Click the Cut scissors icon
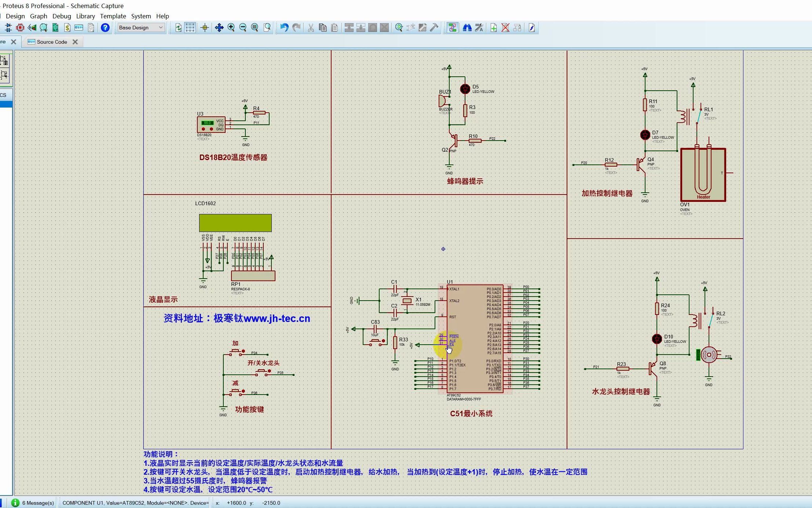 [x=310, y=27]
